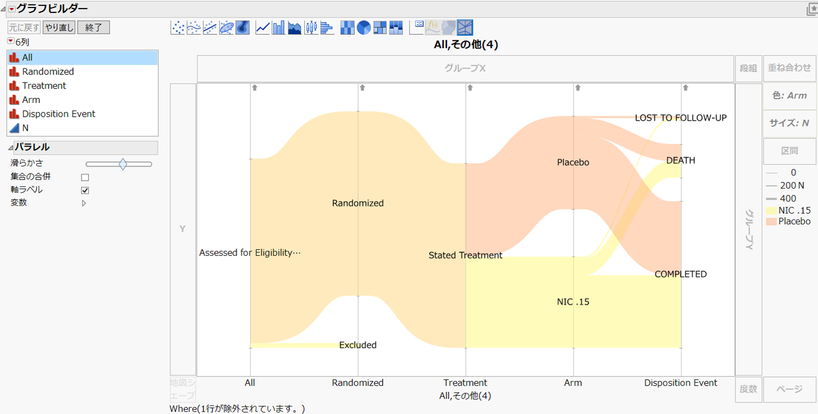Viewport: 818px width, 414px height.
Task: Click the 重ね合わせ drop zone
Action: tap(789, 68)
